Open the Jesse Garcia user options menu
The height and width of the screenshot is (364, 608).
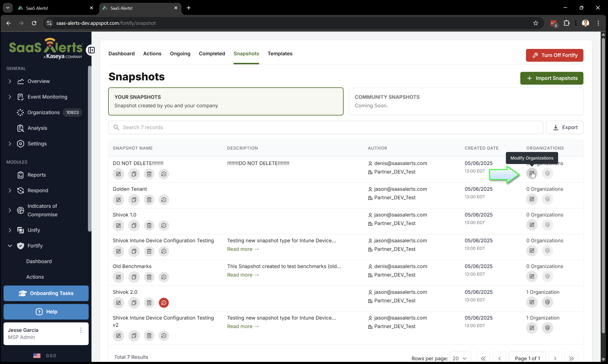coord(81,330)
